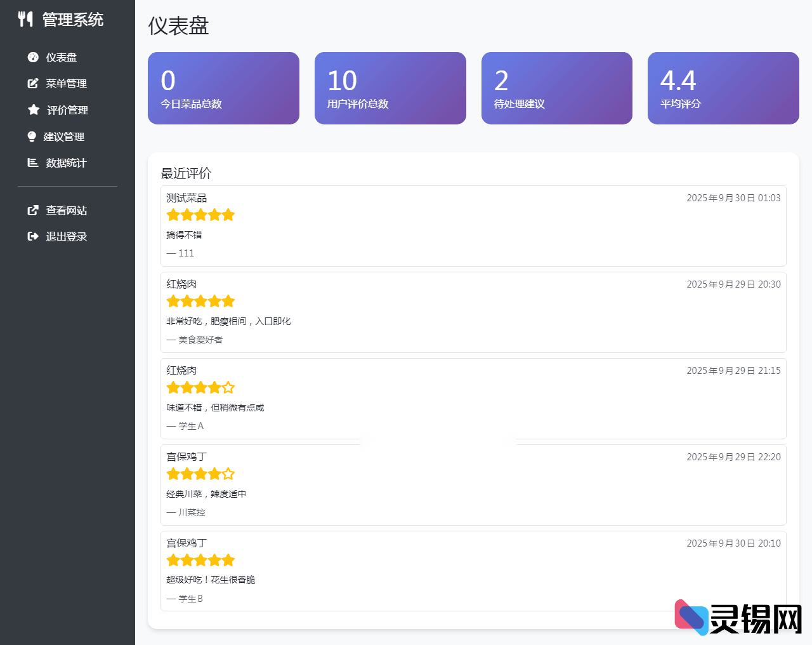812x645 pixels.
Task: Click the 平均评分 4.4 card
Action: [x=723, y=88]
